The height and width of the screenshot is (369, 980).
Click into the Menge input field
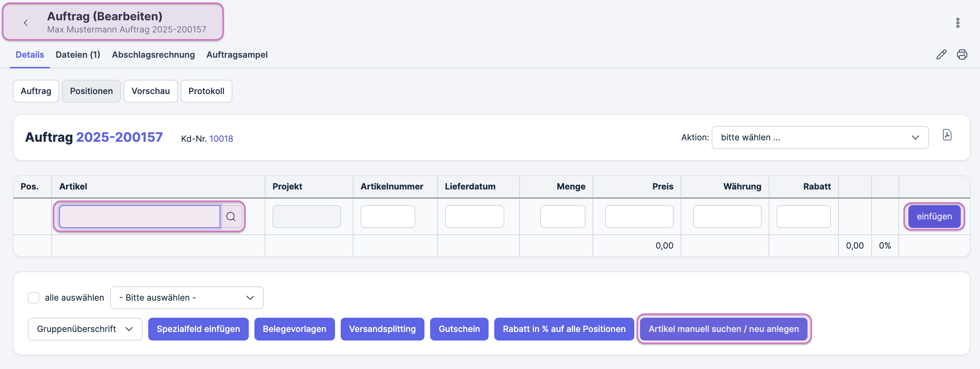[x=562, y=217]
